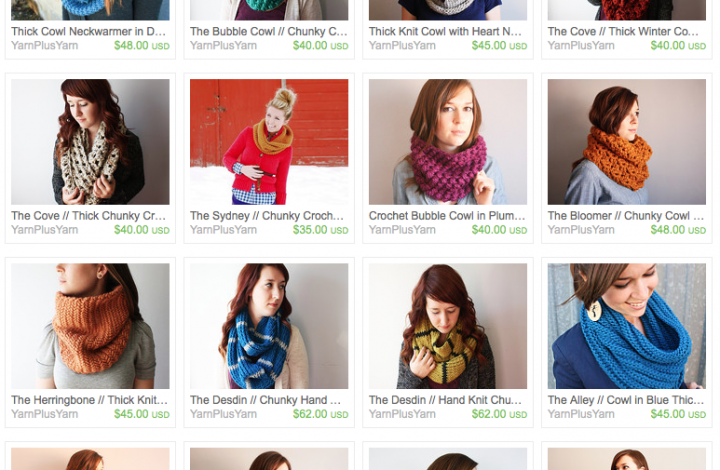Open The Sydney mustard cowl photo

[x=269, y=142]
